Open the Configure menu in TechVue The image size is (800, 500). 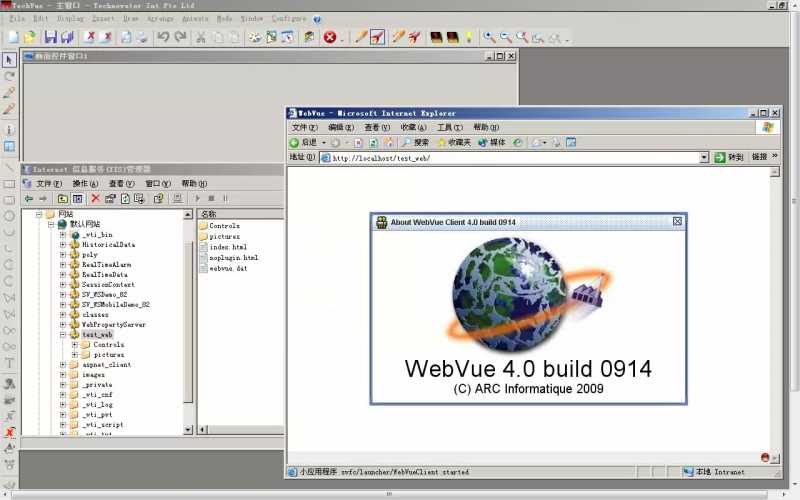[289, 18]
